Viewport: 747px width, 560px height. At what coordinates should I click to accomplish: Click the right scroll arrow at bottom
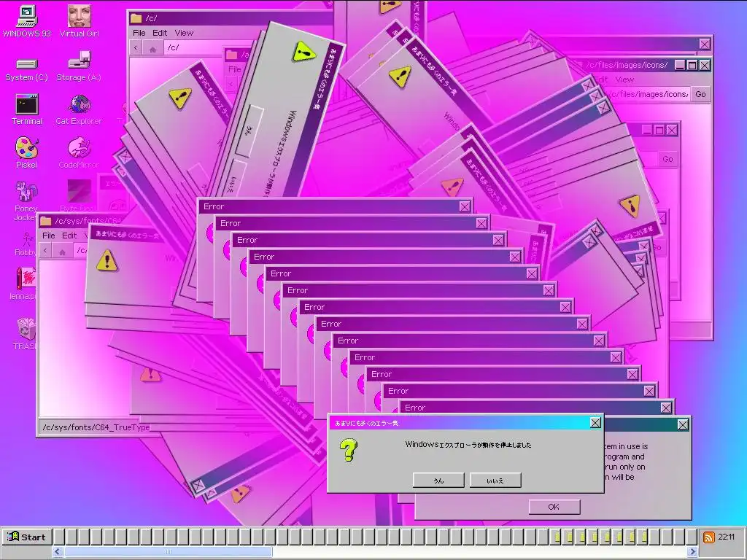click(693, 551)
